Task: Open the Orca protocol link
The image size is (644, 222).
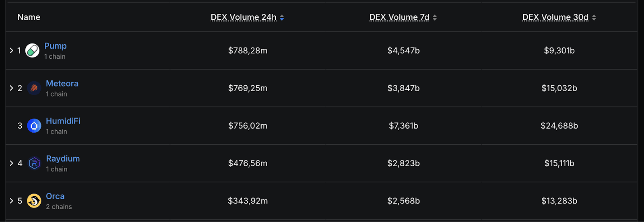Action: click(55, 196)
